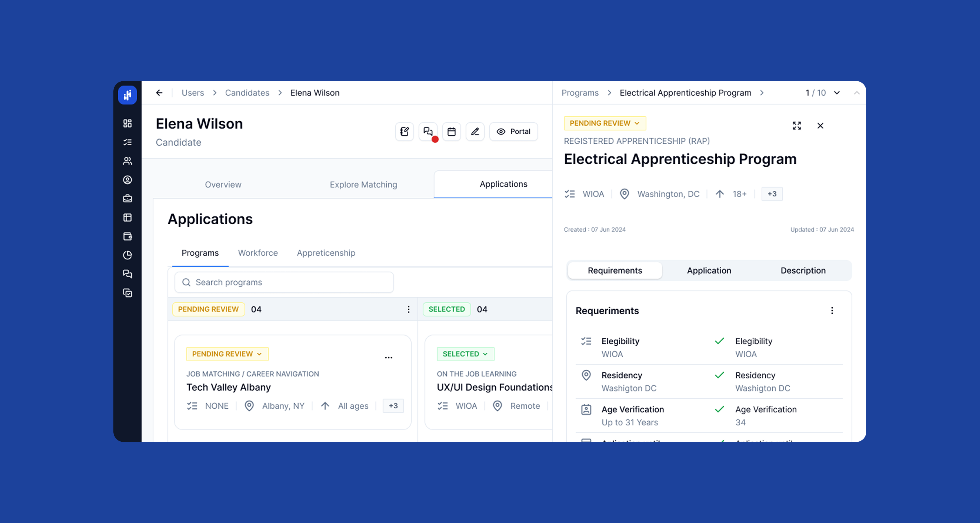The image size is (980, 523).
Task: Open candidate messages with red notification dot
Action: pos(428,131)
